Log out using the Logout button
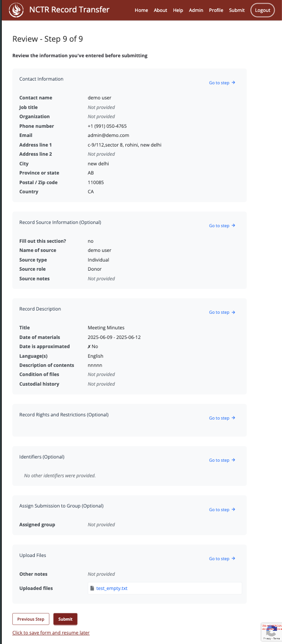The height and width of the screenshot is (644, 282). pyautogui.click(x=263, y=10)
